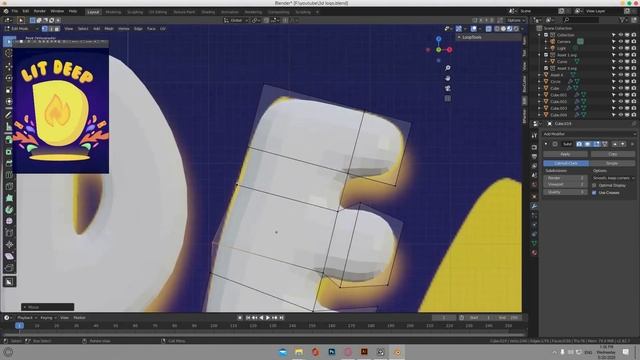Open the Modifiers wrench tab in Properties
The image size is (640, 360).
534,206
